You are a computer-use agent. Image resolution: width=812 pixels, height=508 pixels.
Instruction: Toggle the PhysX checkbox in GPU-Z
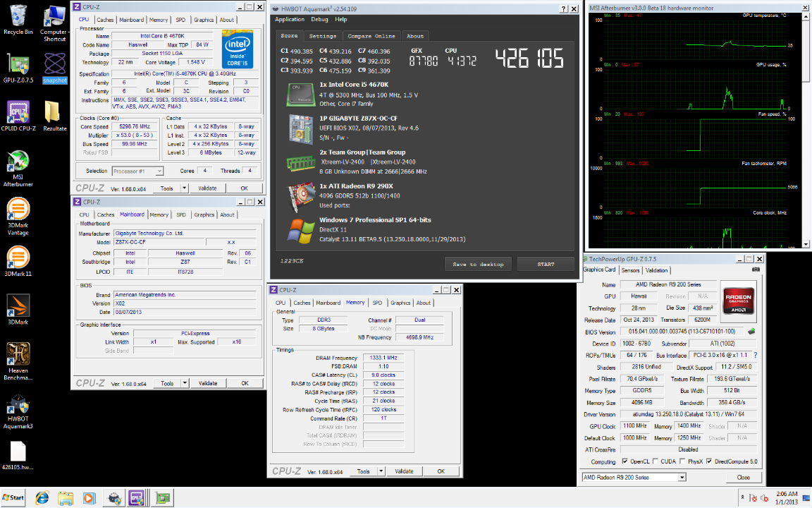(682, 461)
